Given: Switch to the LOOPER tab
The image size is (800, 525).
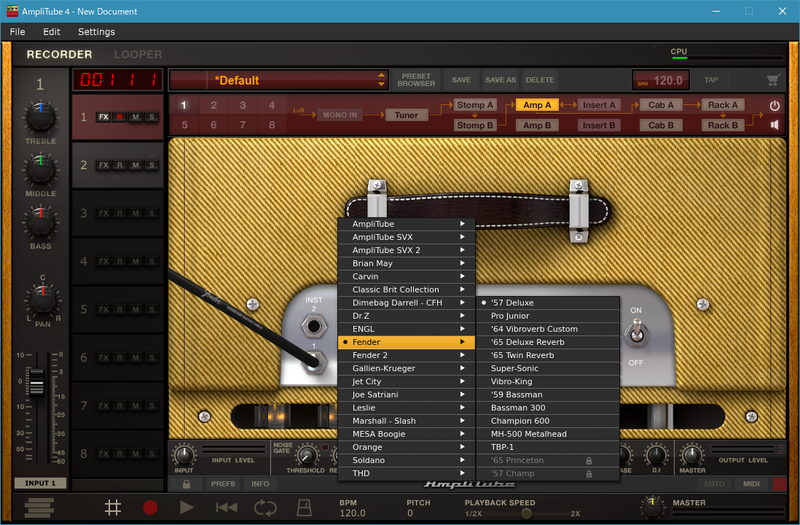Looking at the screenshot, I should 138,54.
